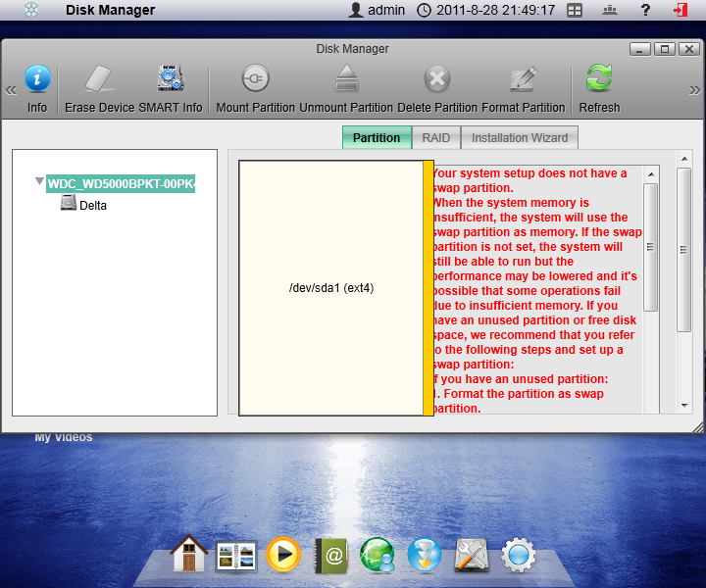Click the Format Partition icon
Viewport: 706px width, 588px height.
(x=524, y=80)
